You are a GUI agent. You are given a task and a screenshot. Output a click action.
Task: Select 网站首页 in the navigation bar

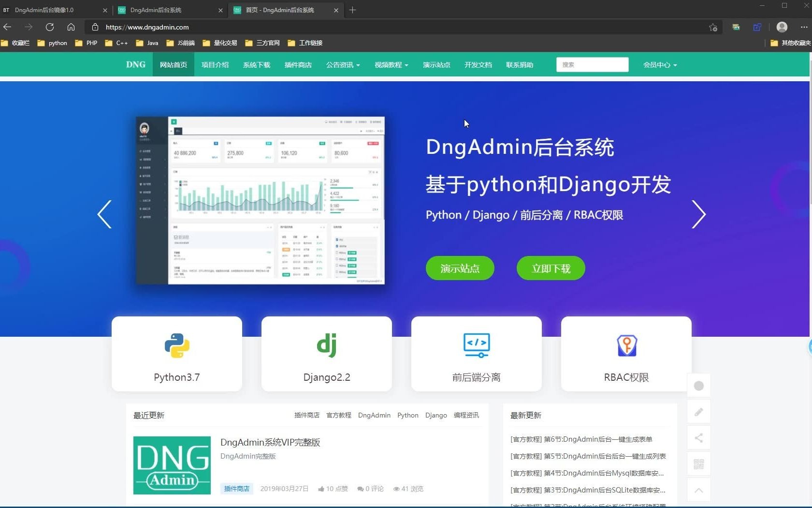[174, 65]
